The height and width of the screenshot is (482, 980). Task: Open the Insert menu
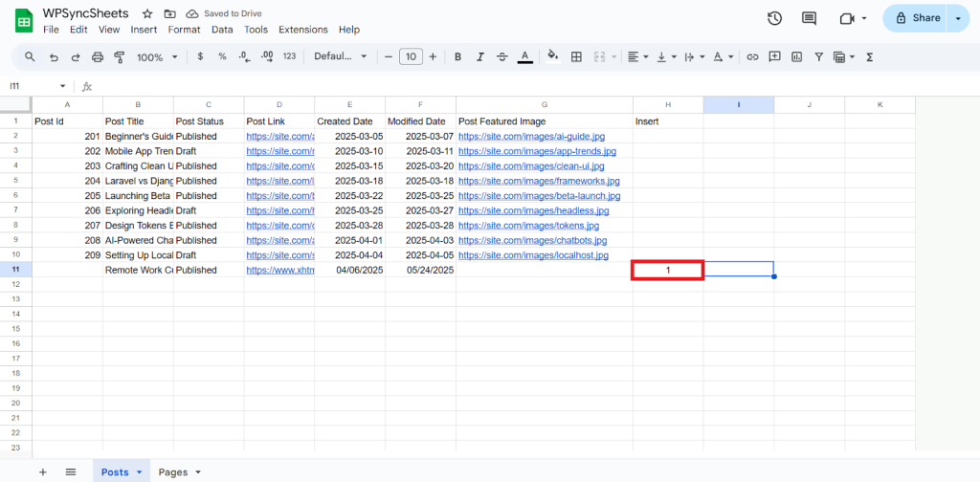pos(144,30)
